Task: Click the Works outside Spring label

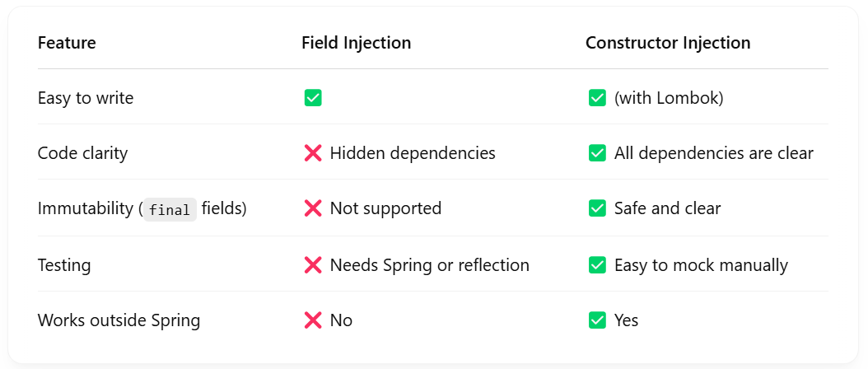Action: click(119, 320)
